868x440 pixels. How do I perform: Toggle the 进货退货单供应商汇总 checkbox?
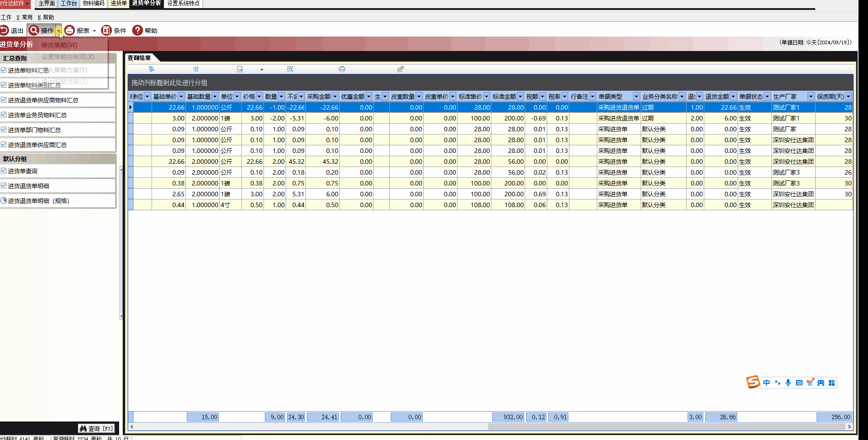(x=4, y=144)
